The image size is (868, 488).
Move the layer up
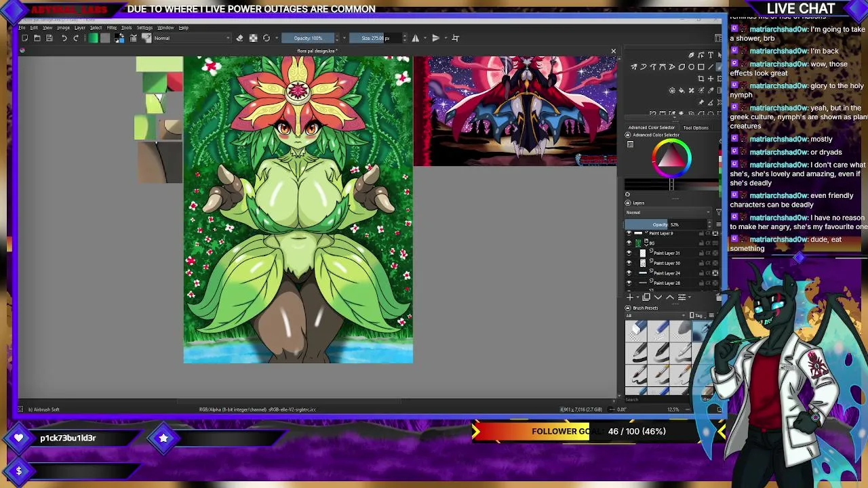[670, 298]
